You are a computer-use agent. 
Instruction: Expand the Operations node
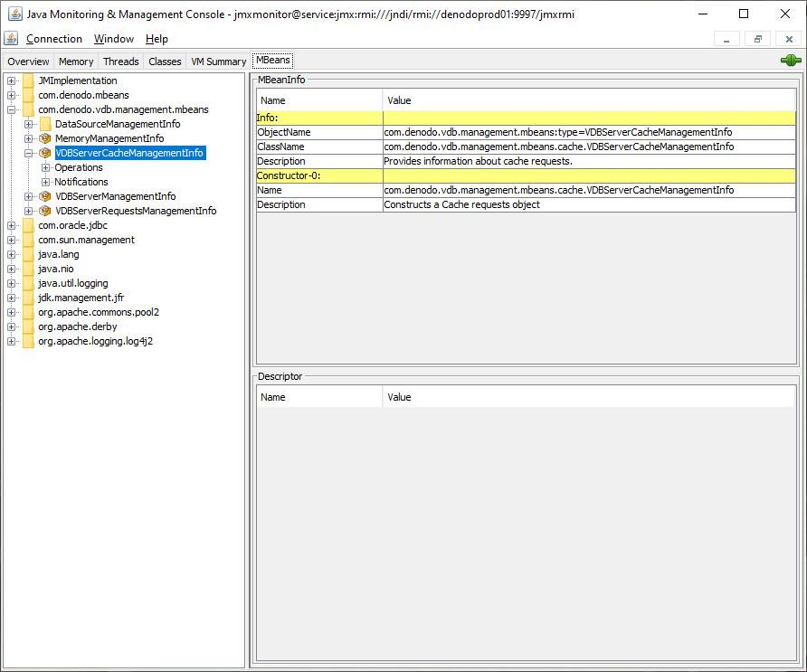pos(46,167)
